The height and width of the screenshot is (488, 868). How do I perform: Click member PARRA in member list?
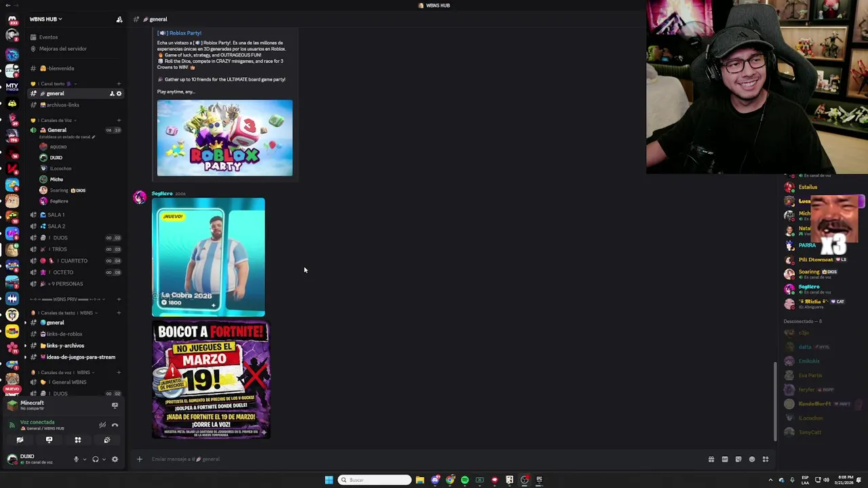coord(807,245)
